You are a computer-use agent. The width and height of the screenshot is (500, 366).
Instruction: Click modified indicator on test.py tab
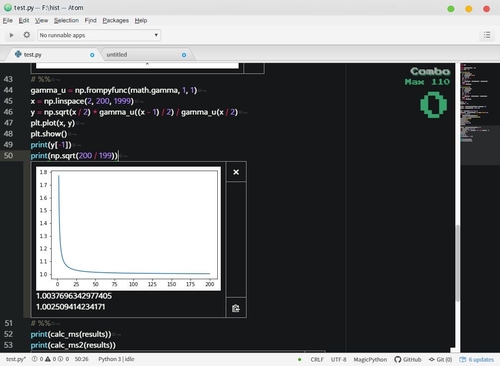(92, 55)
